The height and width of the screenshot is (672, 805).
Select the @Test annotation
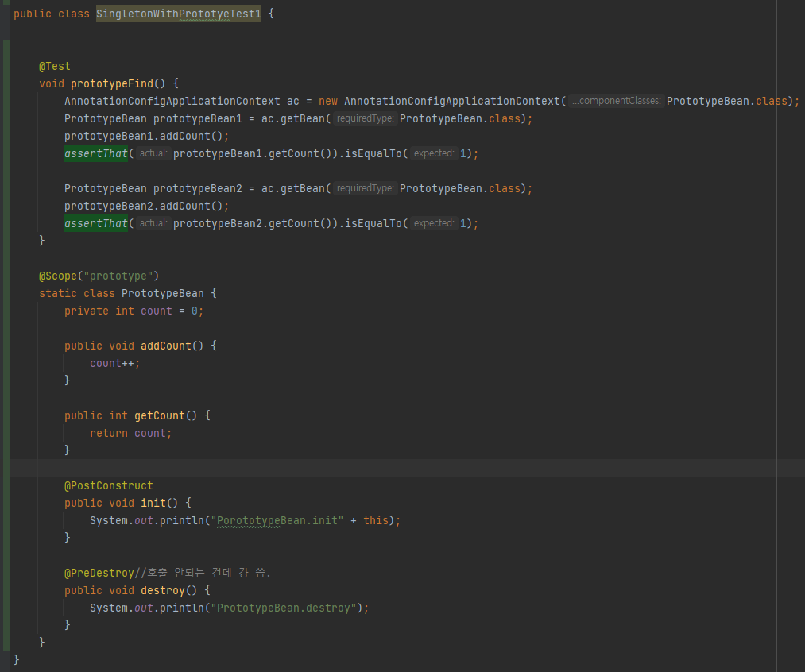54,66
